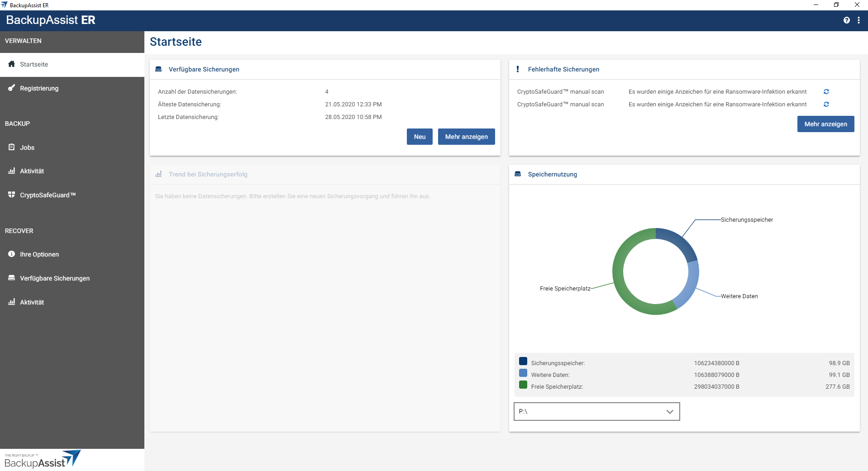Image resolution: width=868 pixels, height=471 pixels.
Task: Click the Backup Aktivität chart icon
Action: pos(12,171)
